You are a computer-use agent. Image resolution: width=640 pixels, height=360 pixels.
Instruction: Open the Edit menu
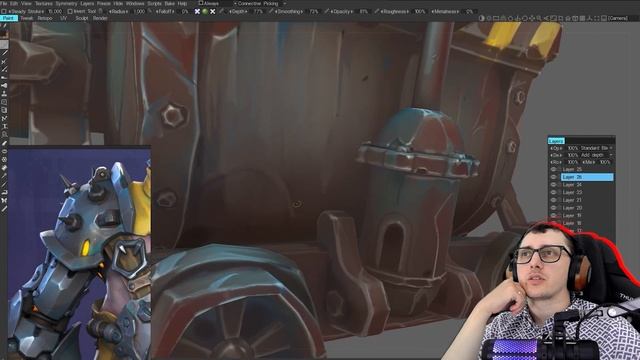[14, 3]
